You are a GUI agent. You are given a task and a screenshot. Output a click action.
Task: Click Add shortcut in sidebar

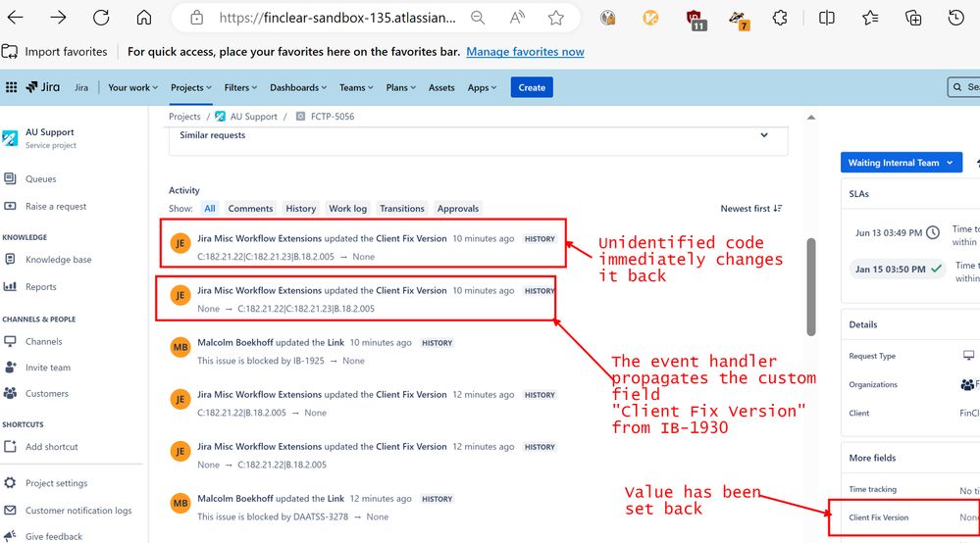pyautogui.click(x=51, y=447)
